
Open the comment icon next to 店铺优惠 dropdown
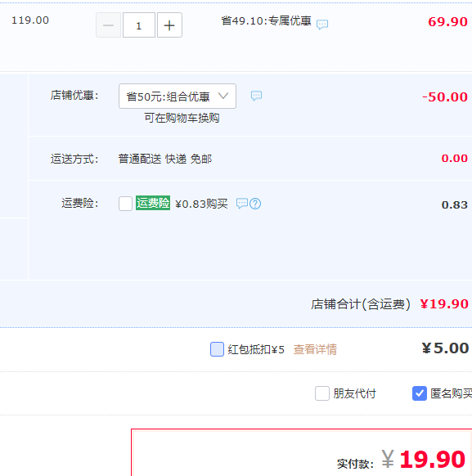tap(256, 96)
